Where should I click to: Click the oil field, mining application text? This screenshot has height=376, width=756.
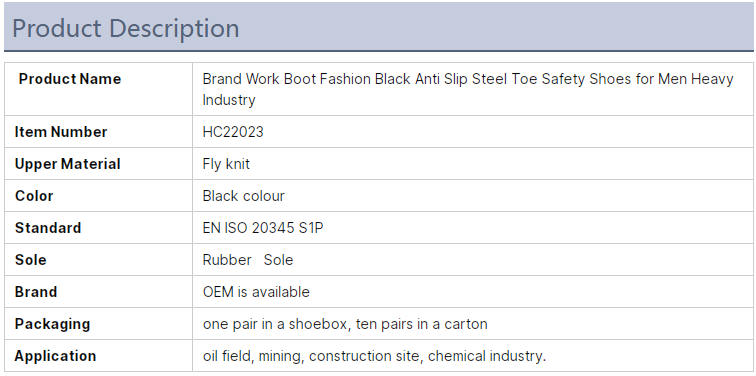coord(374,356)
